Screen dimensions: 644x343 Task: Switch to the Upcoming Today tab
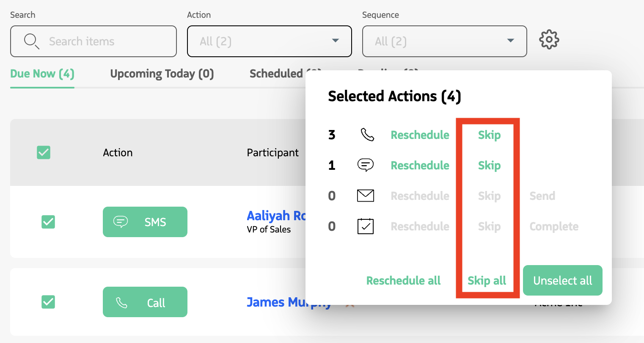pos(162,74)
